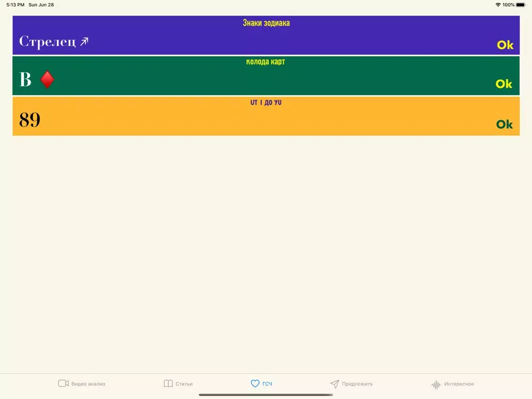
Task: Click the Колода карт heading
Action: tap(265, 62)
